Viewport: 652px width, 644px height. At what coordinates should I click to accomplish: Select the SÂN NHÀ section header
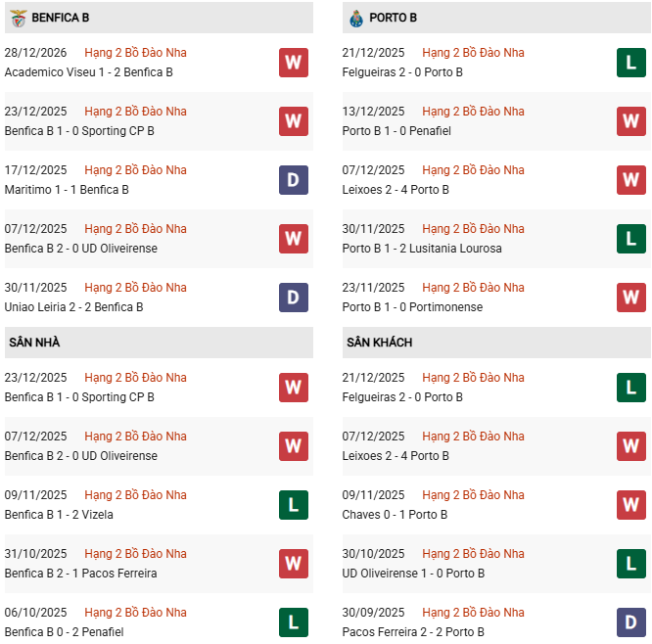click(x=35, y=343)
